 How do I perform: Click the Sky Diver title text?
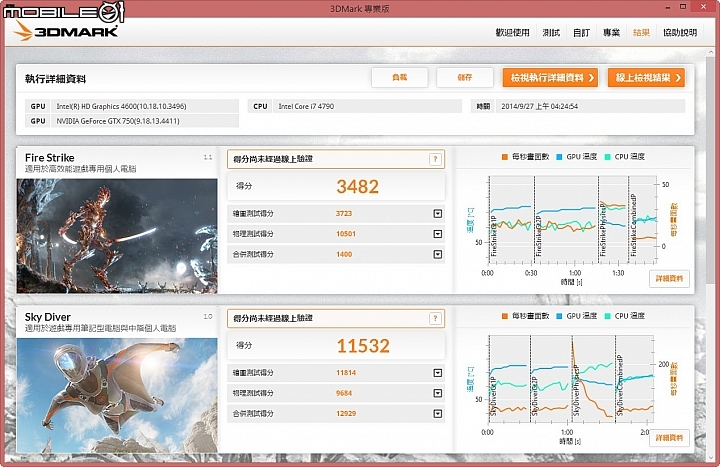[x=48, y=317]
